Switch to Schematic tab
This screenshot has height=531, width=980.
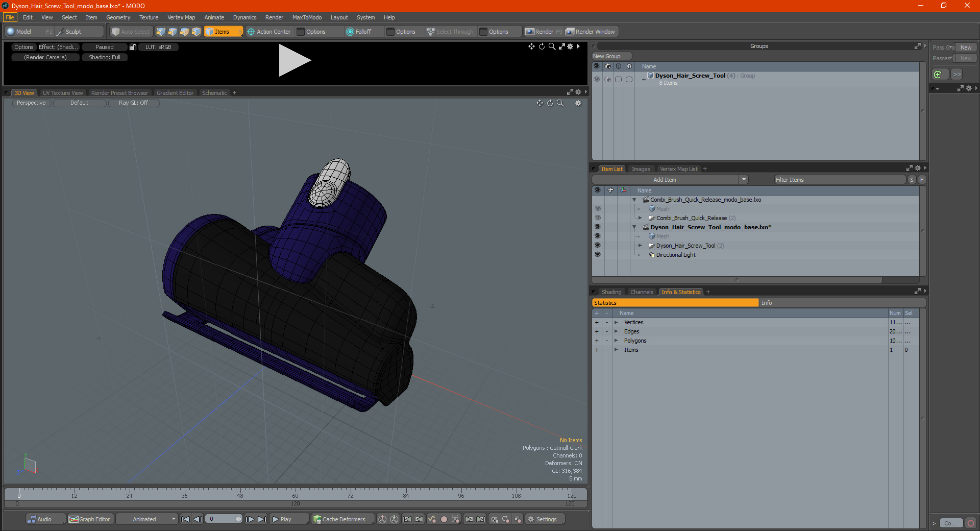[x=214, y=93]
